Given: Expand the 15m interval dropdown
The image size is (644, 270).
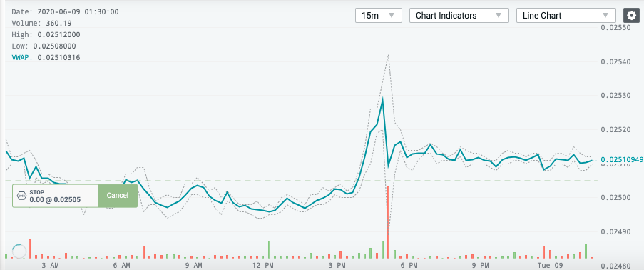Looking at the screenshot, I should tap(379, 16).
